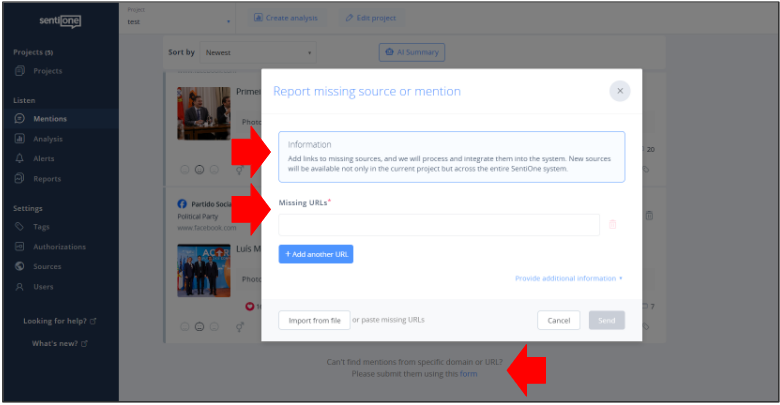Image resolution: width=780 pixels, height=405 pixels.
Task: Click heart reaction icon on Luis mention
Action: (250, 306)
